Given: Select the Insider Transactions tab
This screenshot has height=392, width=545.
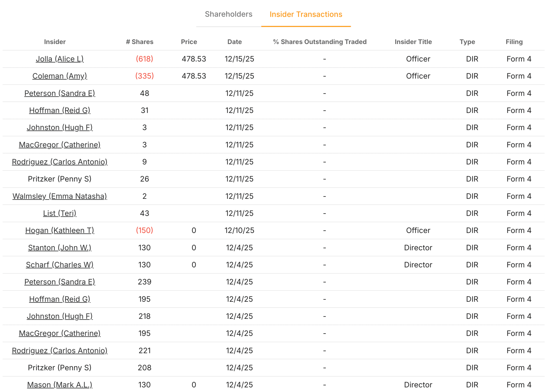Looking at the screenshot, I should pos(306,14).
